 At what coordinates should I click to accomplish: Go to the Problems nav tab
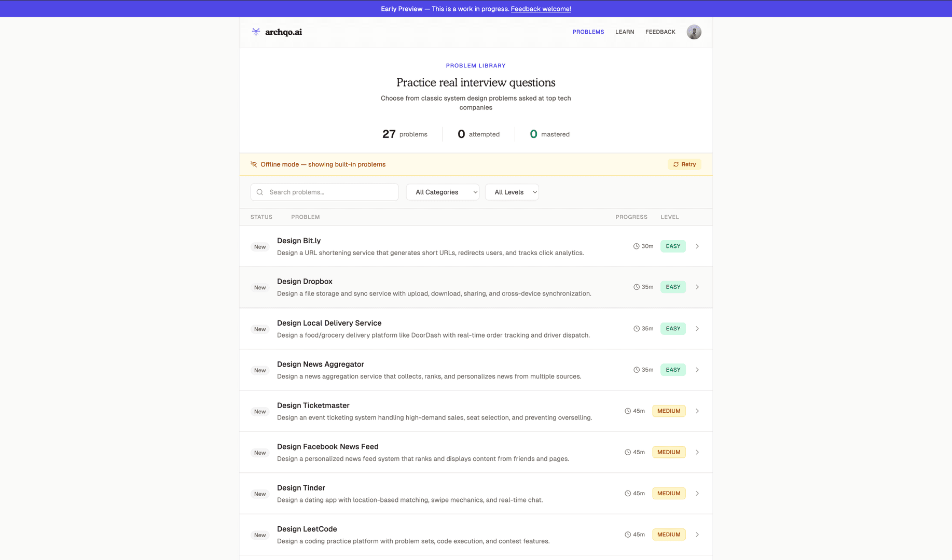588,32
